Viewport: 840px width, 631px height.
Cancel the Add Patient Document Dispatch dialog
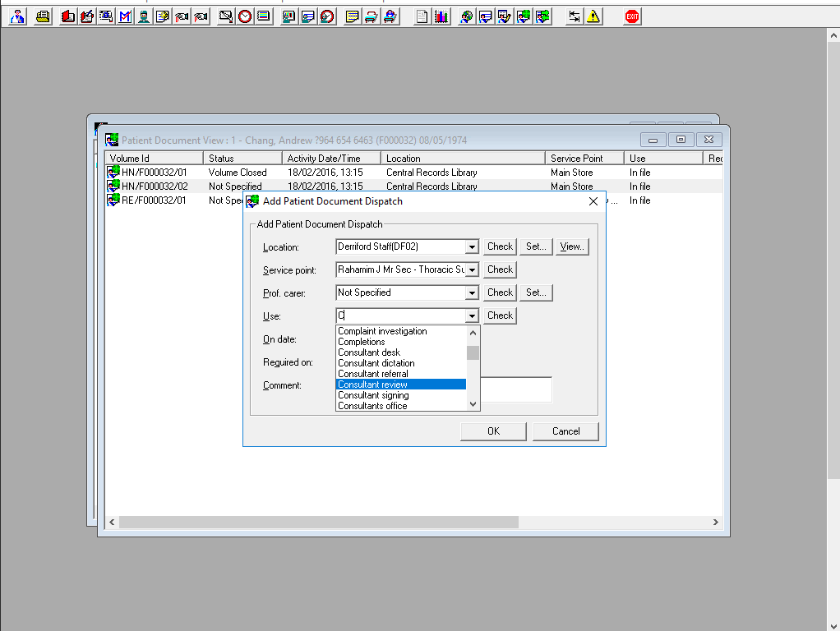[x=565, y=431]
